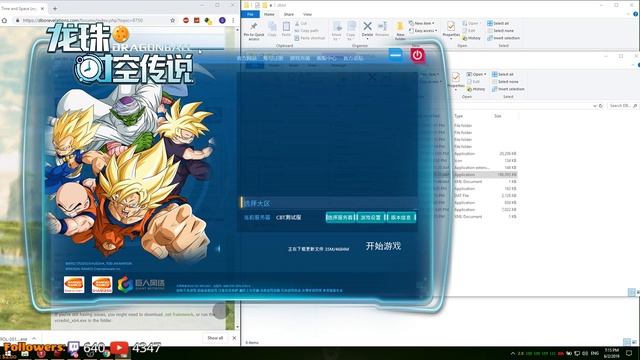Click Cut in the top Explorer ribbon
This screenshot has height=360, width=640.
(x=300, y=24)
